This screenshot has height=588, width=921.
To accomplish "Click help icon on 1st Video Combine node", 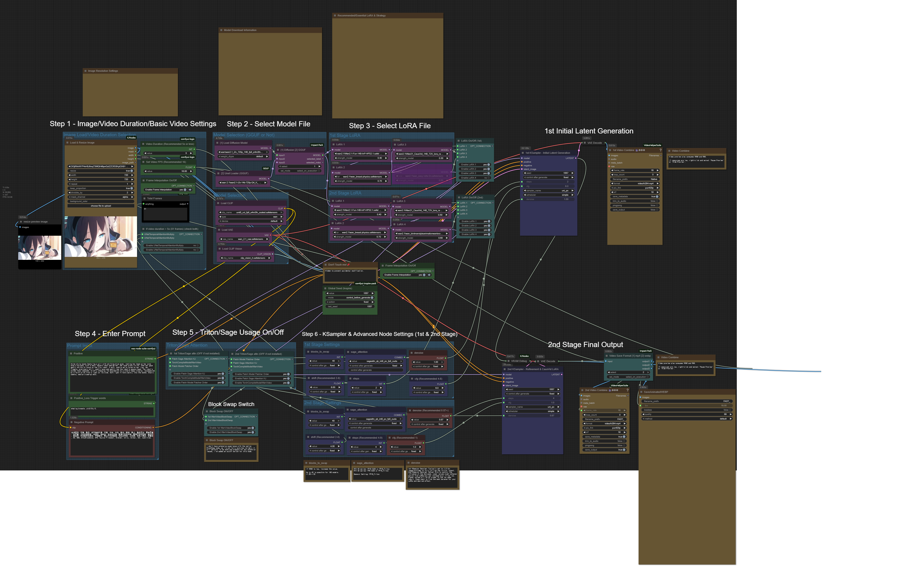I will tap(660, 150).
